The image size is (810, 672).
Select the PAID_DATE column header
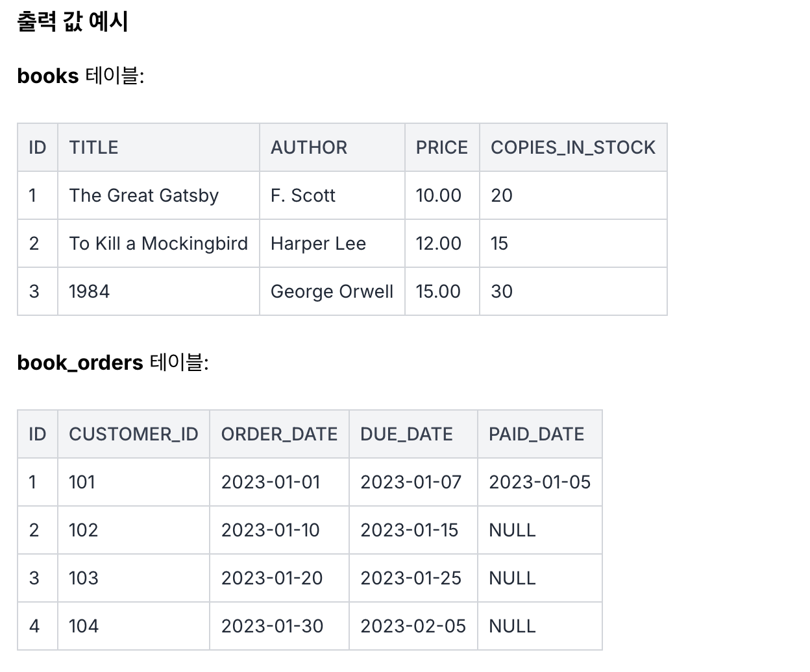click(x=536, y=434)
